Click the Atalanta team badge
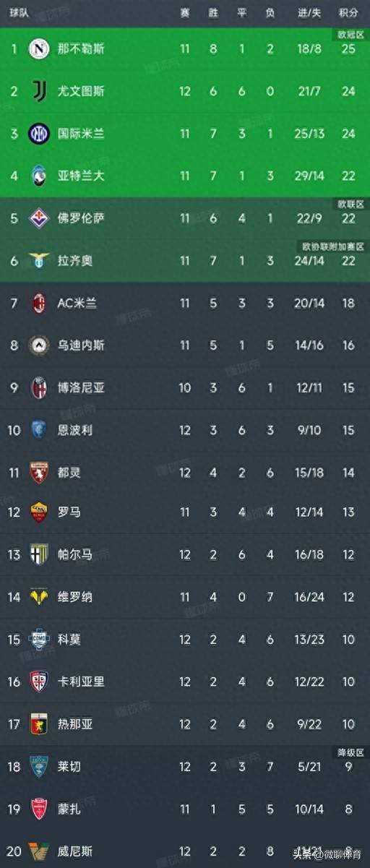370x868 pixels. pos(38,176)
